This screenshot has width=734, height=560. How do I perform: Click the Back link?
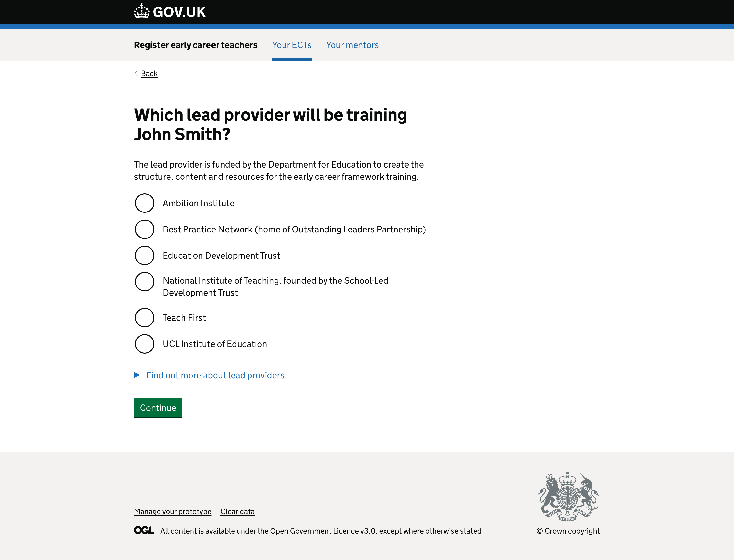point(149,73)
